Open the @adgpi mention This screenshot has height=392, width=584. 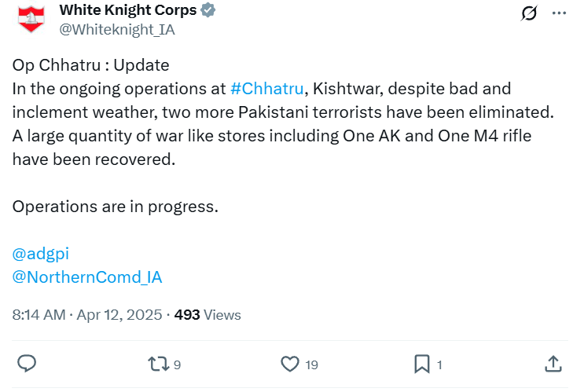point(41,254)
